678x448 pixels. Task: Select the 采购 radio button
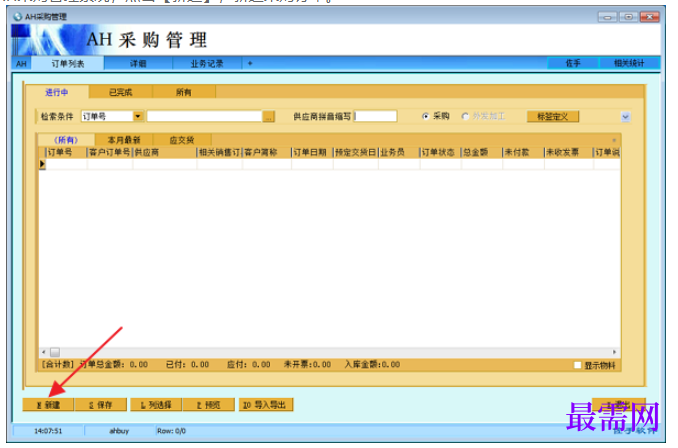(x=425, y=116)
